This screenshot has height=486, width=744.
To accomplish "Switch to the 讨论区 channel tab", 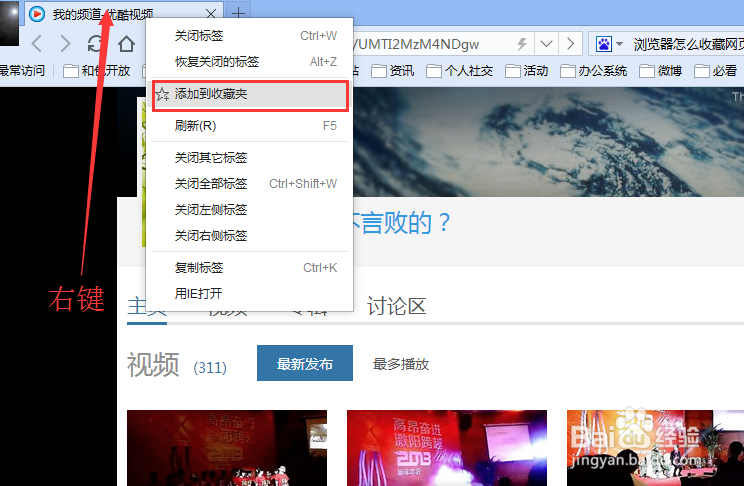I will click(x=396, y=306).
